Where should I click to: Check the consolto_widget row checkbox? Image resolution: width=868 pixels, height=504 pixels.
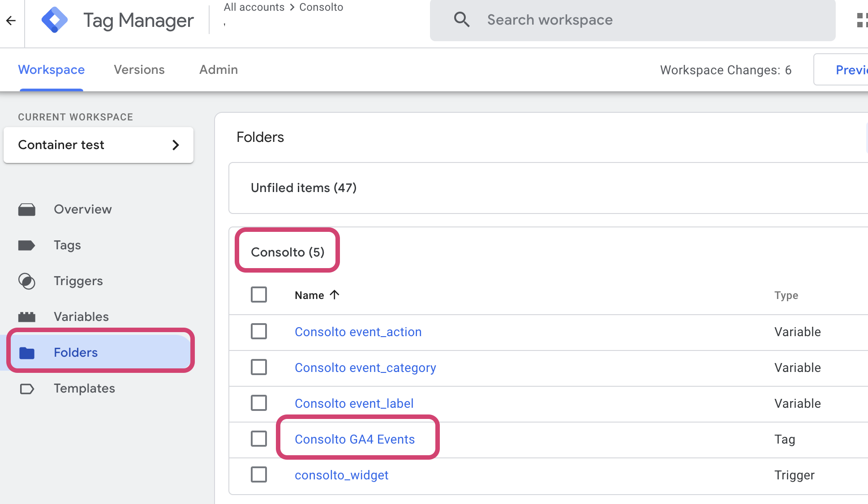[x=259, y=474]
